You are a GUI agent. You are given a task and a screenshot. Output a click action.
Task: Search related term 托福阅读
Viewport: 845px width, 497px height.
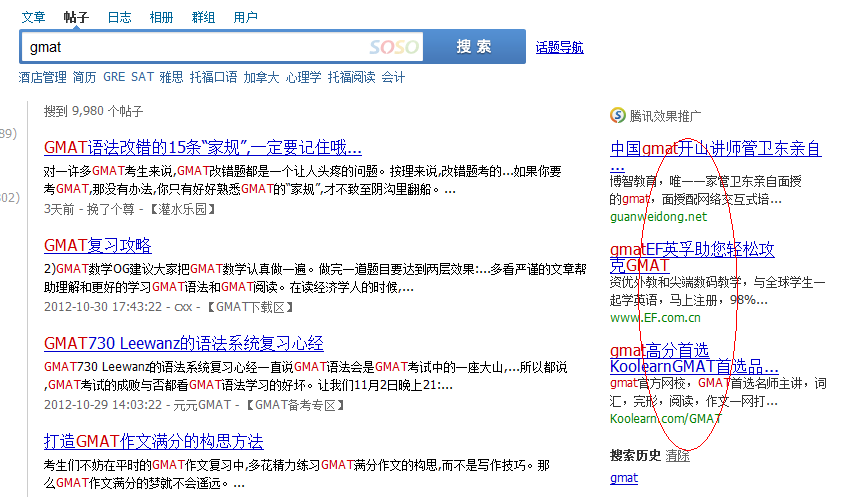point(351,77)
